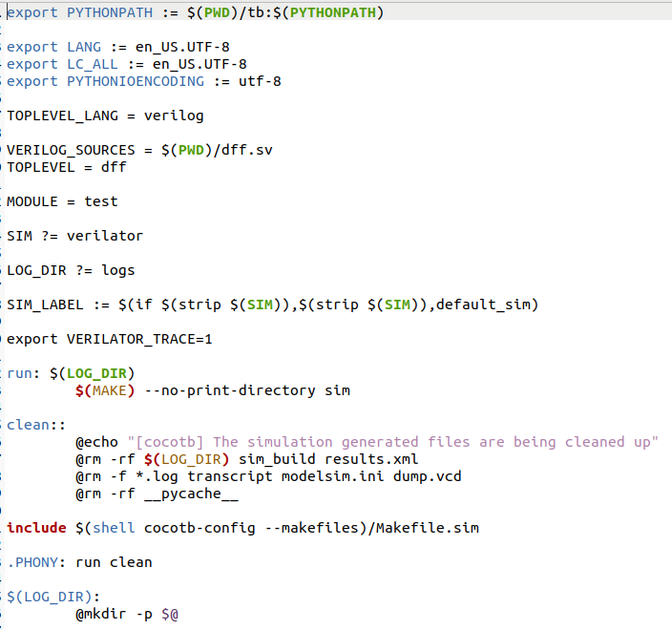Click the 'TOPLEVEL_LANG = verilog' line

[x=105, y=115]
